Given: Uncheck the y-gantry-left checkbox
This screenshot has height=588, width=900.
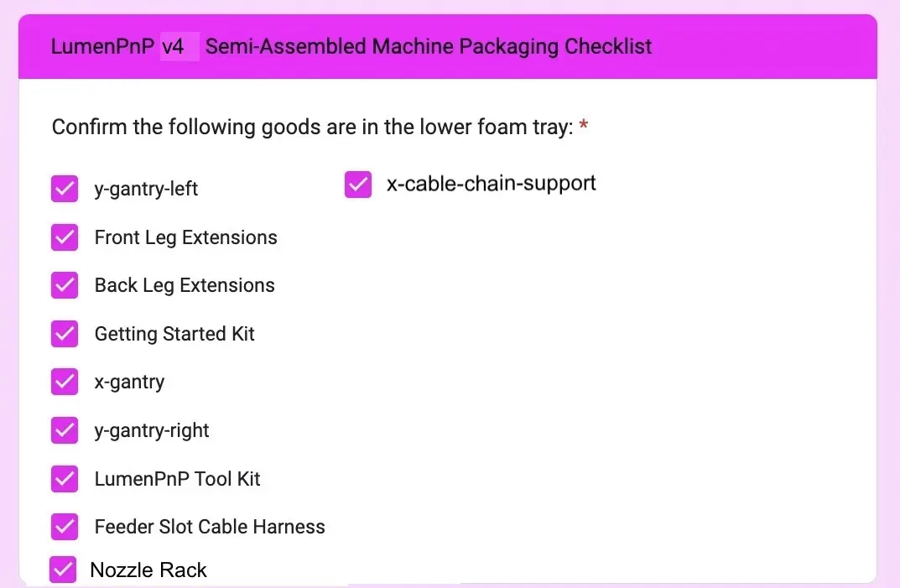Looking at the screenshot, I should [x=65, y=190].
